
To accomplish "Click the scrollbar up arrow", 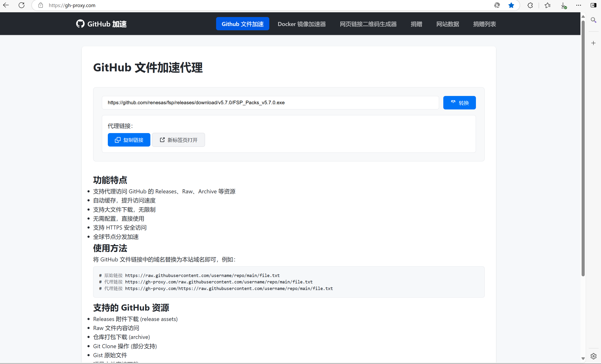I will pos(583,17).
